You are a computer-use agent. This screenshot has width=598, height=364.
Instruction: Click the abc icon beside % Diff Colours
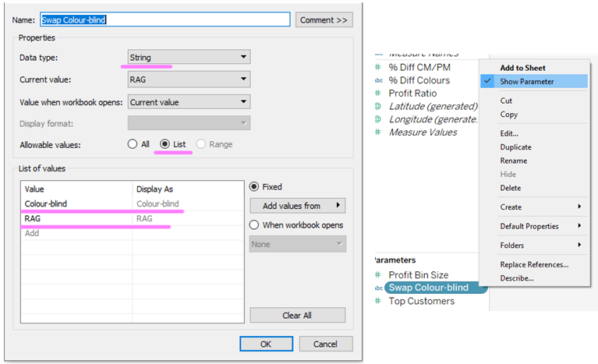[378, 80]
